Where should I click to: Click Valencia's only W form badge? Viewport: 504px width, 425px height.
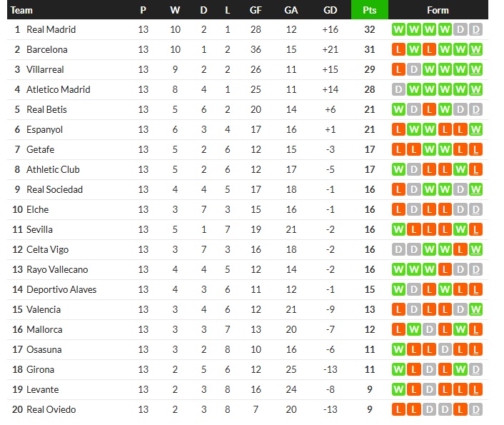(476, 309)
